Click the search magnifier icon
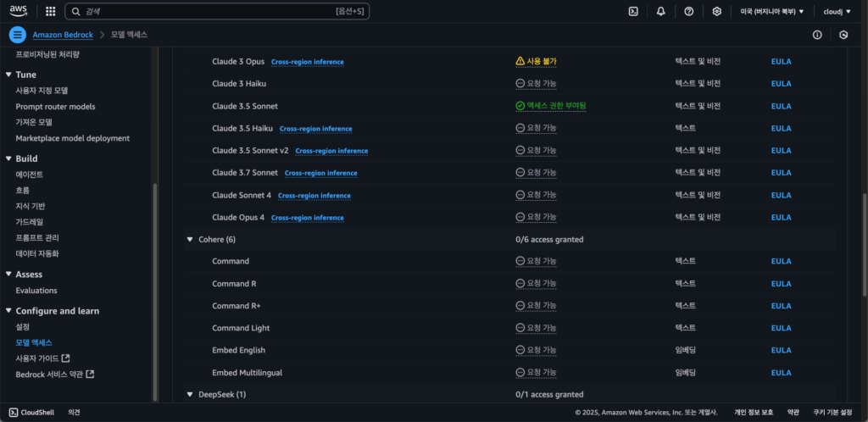Screen dimensions: 868x422 76,11
